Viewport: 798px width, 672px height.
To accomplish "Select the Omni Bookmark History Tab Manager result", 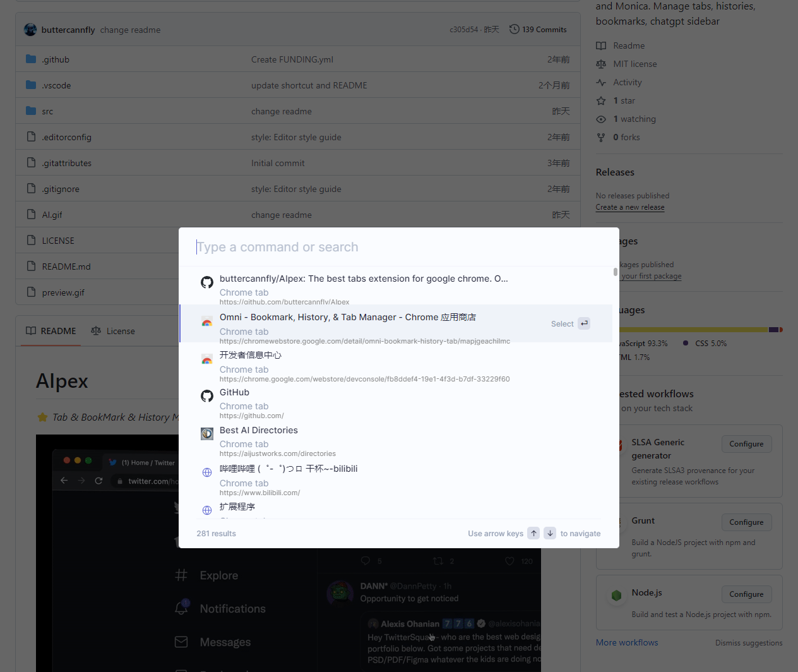I will (x=396, y=323).
